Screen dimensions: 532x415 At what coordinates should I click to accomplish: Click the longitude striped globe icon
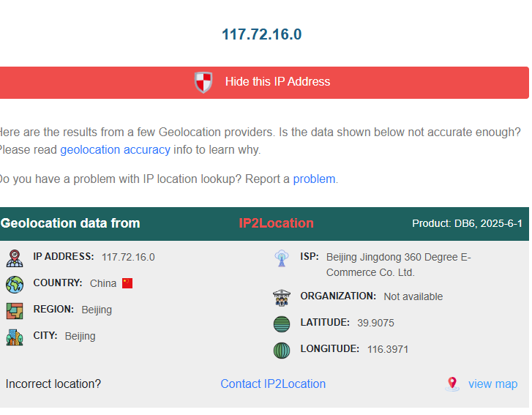[x=282, y=351]
